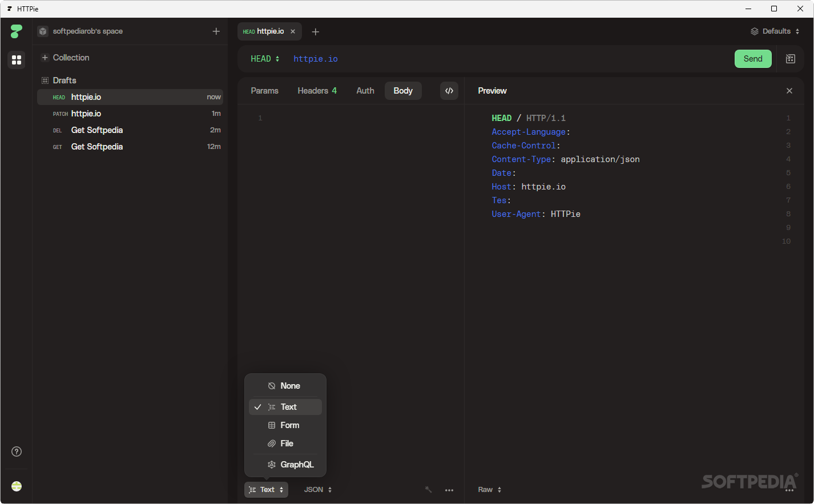Image resolution: width=814 pixels, height=504 pixels.
Task: Open a new request tab
Action: pos(315,32)
